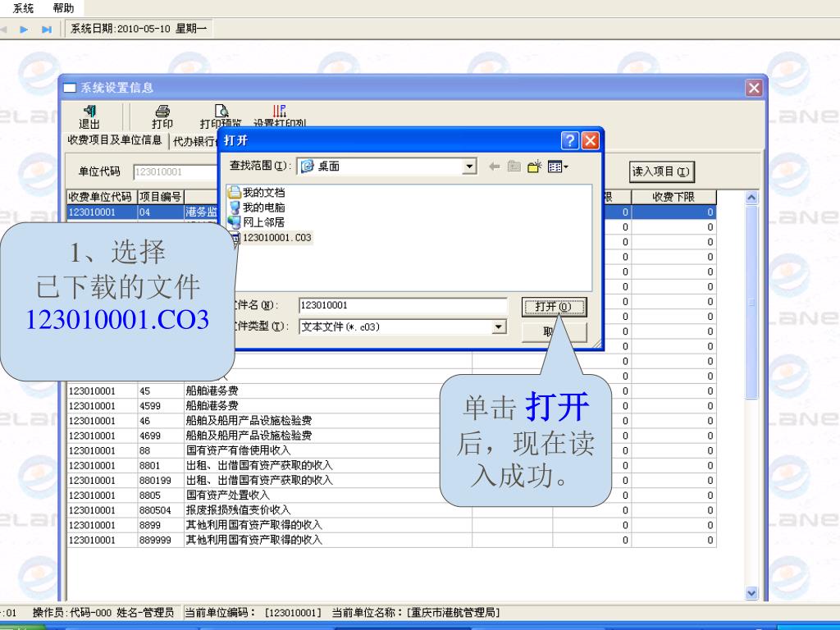Go back to the previous folder in Open dialog
The width and height of the screenshot is (840, 630).
pyautogui.click(x=494, y=167)
